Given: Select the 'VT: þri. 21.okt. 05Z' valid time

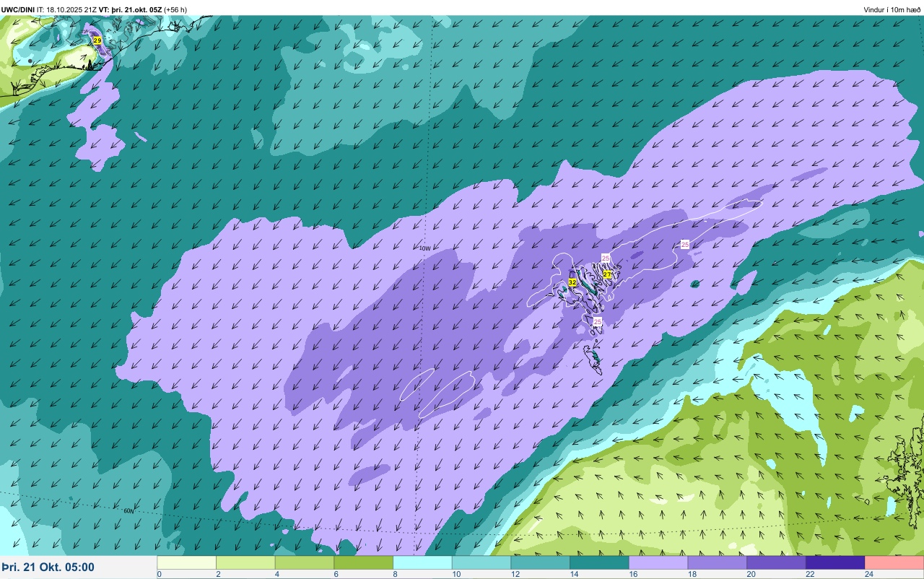Looking at the screenshot, I should click(x=131, y=9).
